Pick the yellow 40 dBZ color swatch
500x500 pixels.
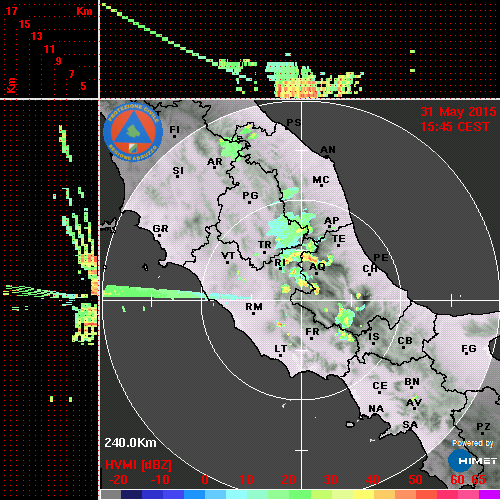(363, 494)
